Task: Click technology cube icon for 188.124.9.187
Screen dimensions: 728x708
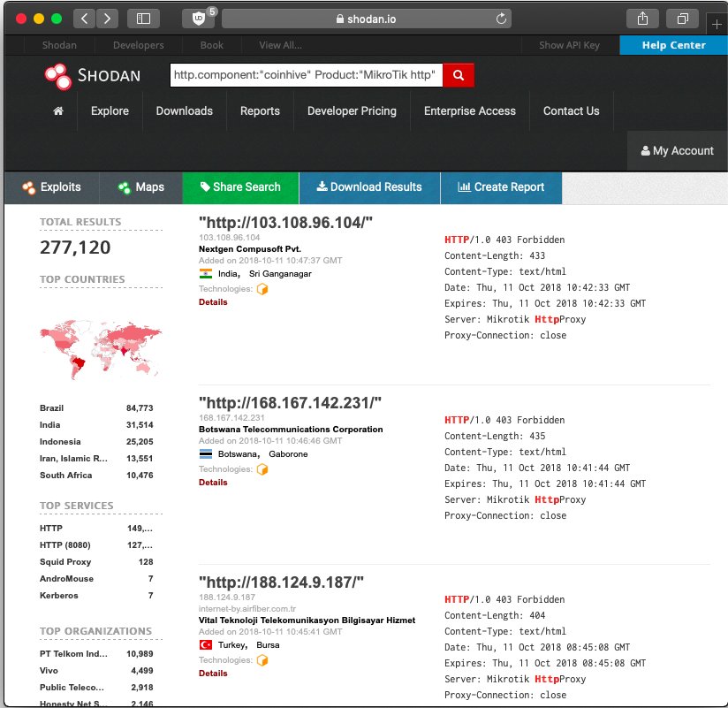Action: (x=262, y=660)
